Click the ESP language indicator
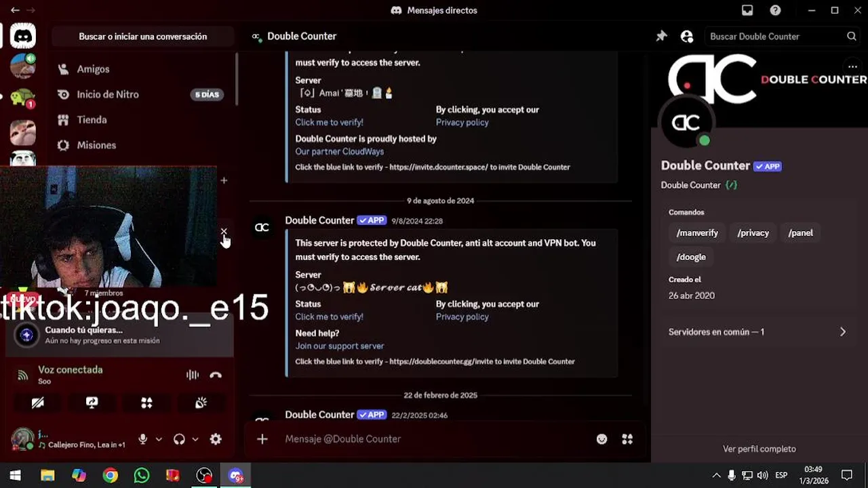This screenshot has width=868, height=488. tap(781, 476)
